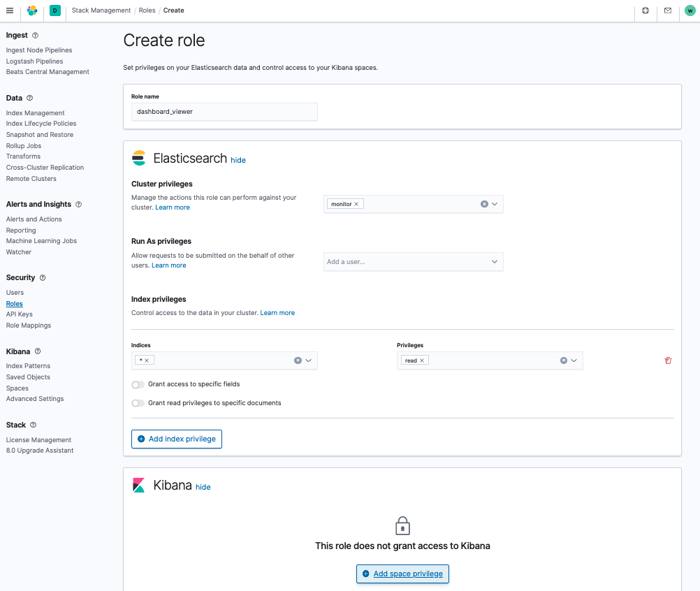Click the Stack help question icon
The height and width of the screenshot is (591, 700).
33,425
